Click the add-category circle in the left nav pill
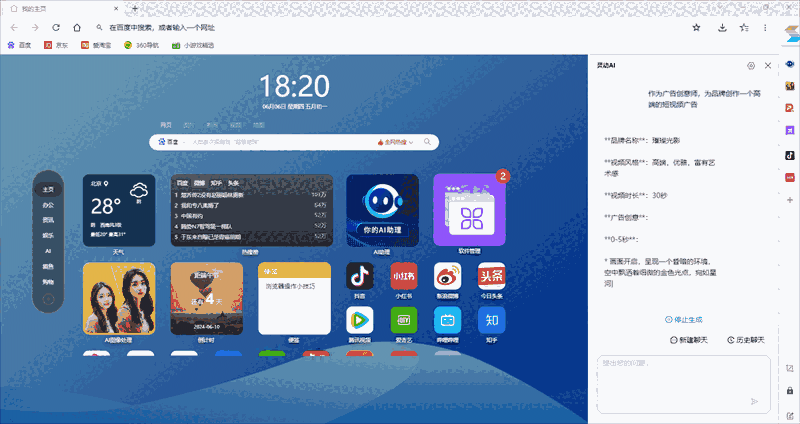Image resolution: width=800 pixels, height=424 pixels. click(48, 300)
